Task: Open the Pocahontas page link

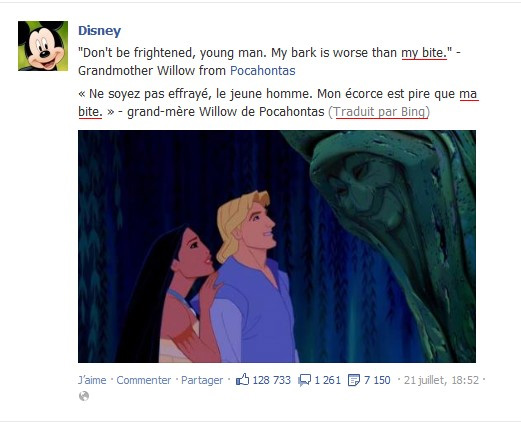Action: point(263,71)
